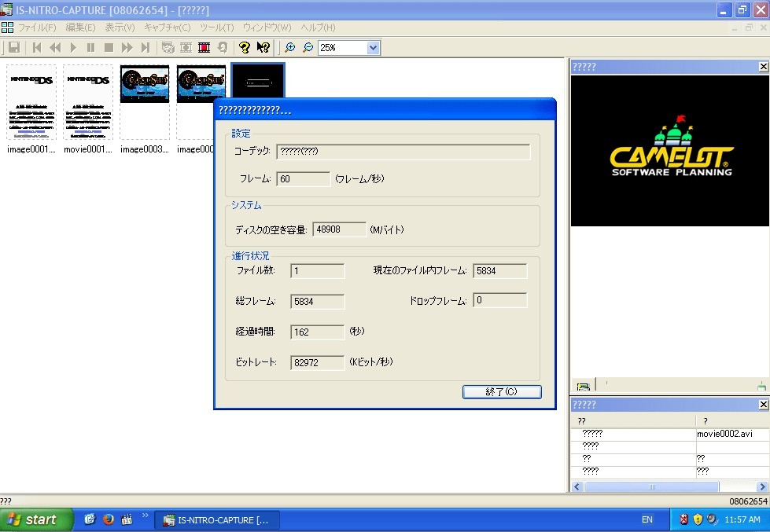
Task: Click the Camelot Software Planning preview image
Action: pyautogui.click(x=670, y=151)
